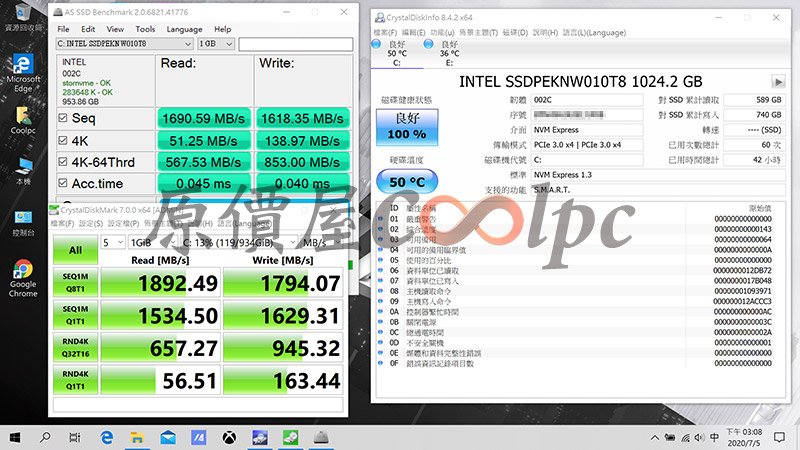Screen dimensions: 800x450
Task: Run All tests in CrystalDiskMark
Action: pyautogui.click(x=76, y=250)
